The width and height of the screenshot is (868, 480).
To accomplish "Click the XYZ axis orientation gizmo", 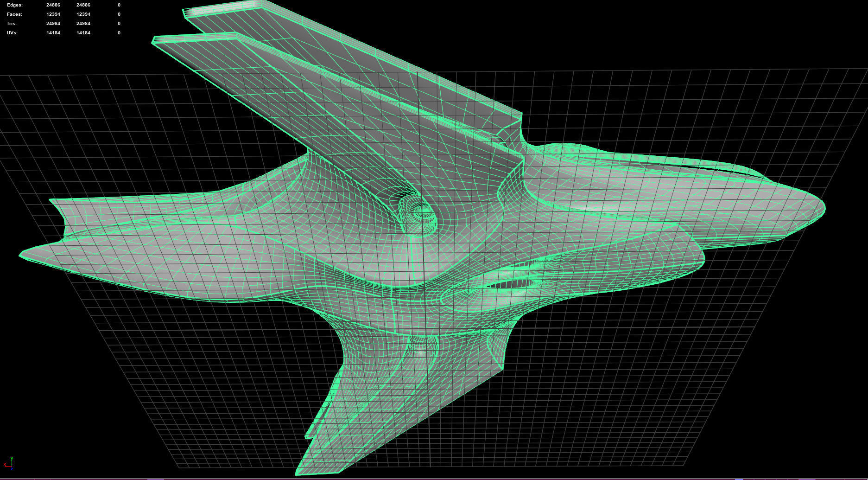I will click(8, 463).
